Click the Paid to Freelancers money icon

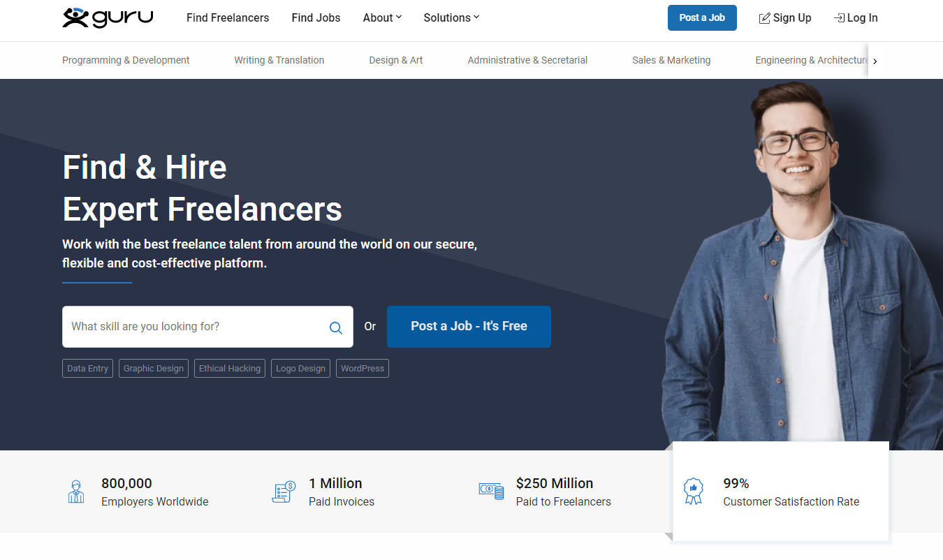491,491
